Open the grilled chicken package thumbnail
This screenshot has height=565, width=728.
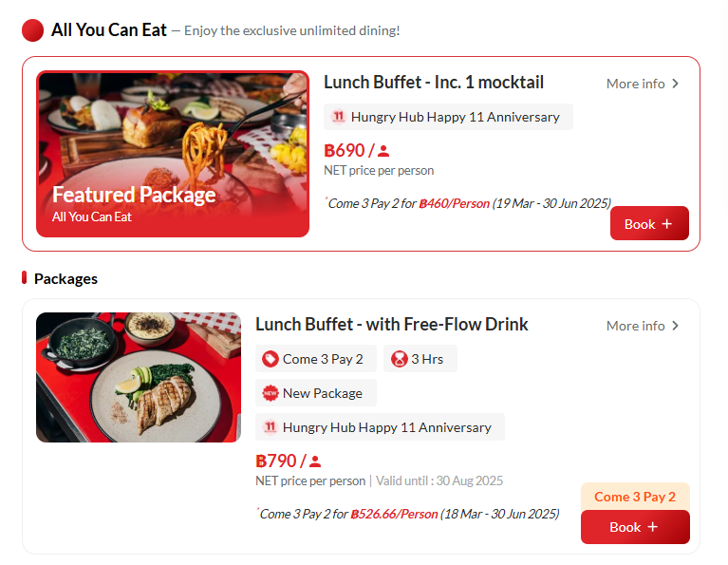click(139, 377)
